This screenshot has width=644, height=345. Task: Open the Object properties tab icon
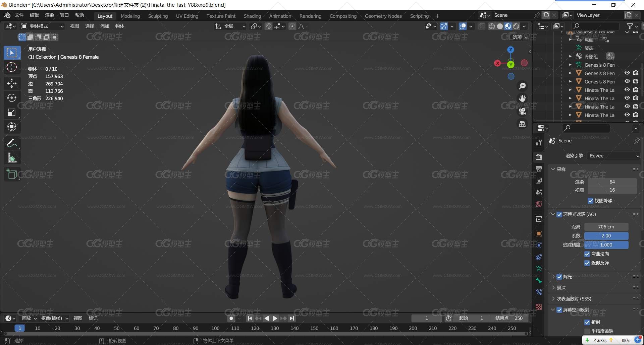pos(539,234)
